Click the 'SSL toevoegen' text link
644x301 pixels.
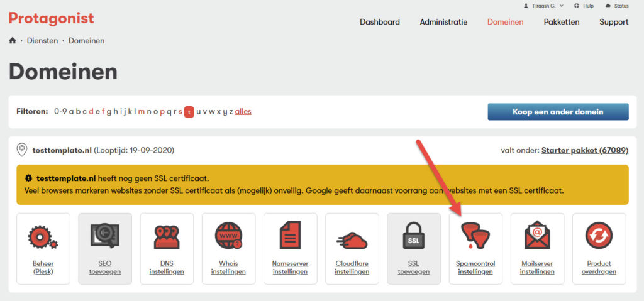click(414, 267)
